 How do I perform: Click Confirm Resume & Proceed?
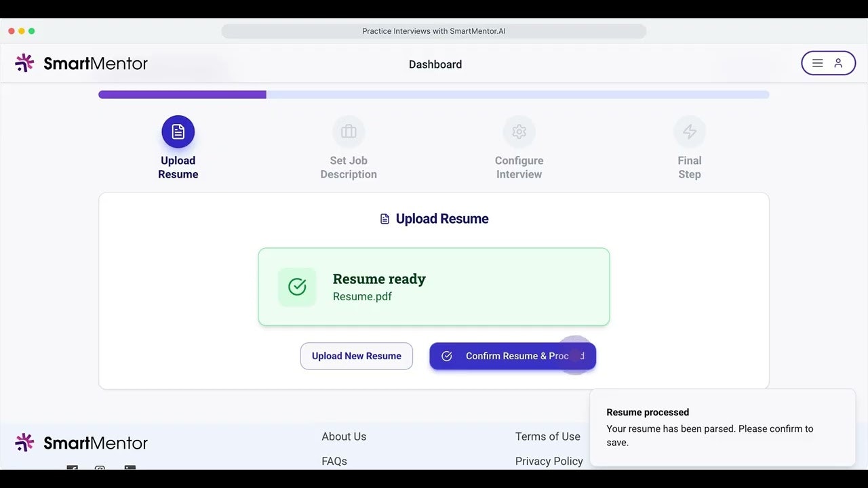pos(513,356)
